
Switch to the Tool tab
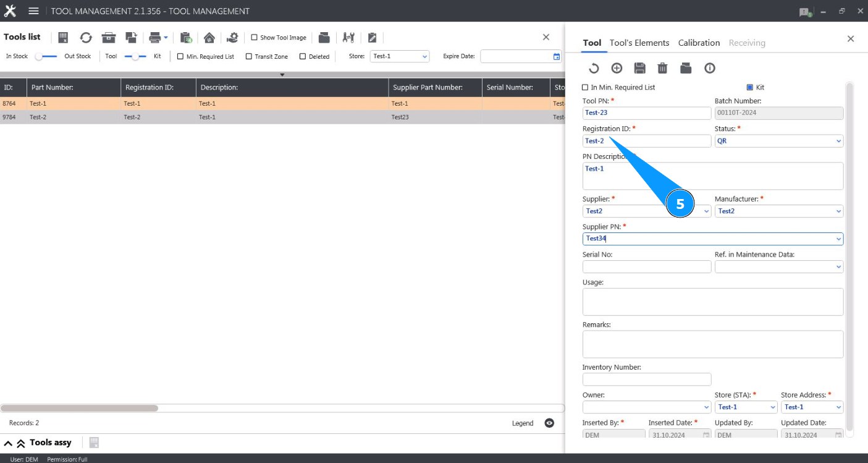[x=592, y=43]
